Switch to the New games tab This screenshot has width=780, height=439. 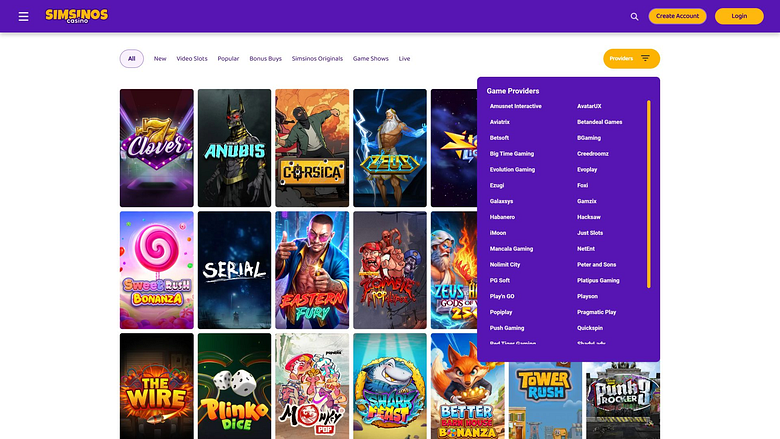[x=160, y=59]
